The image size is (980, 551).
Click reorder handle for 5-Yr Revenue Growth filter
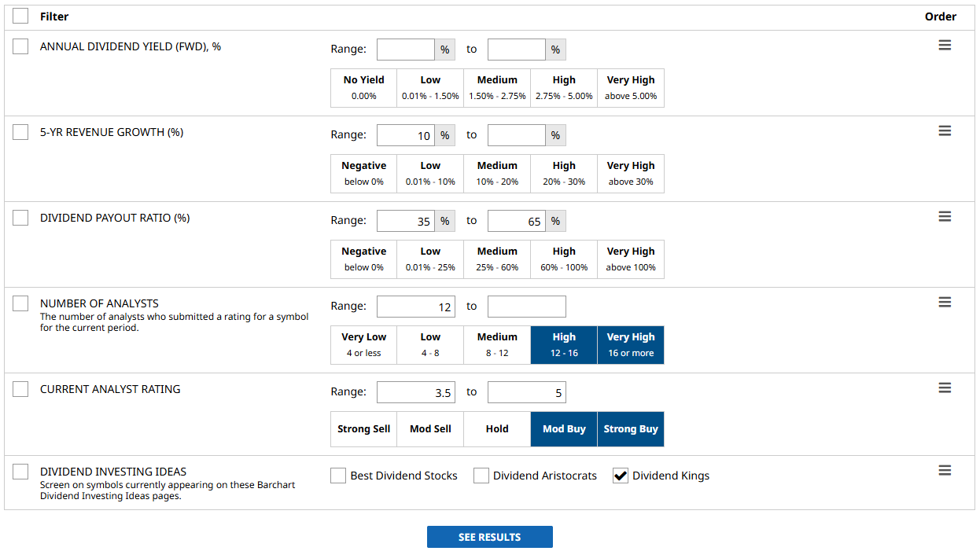945,131
